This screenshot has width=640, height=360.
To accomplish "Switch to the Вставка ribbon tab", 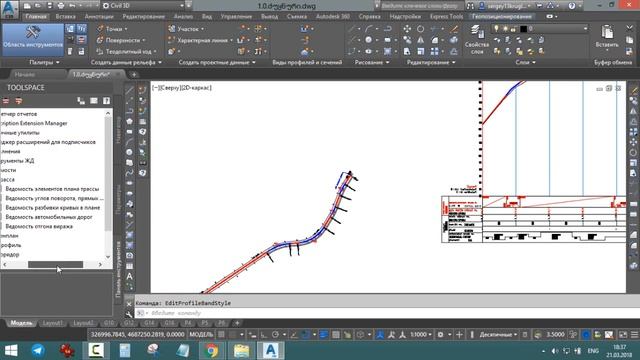I will (65, 17).
